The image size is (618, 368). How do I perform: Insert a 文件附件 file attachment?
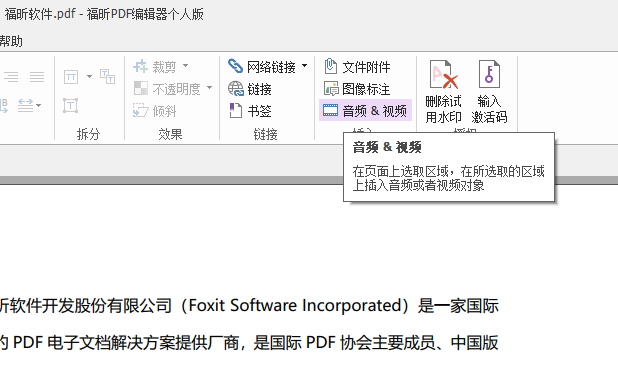coord(357,67)
